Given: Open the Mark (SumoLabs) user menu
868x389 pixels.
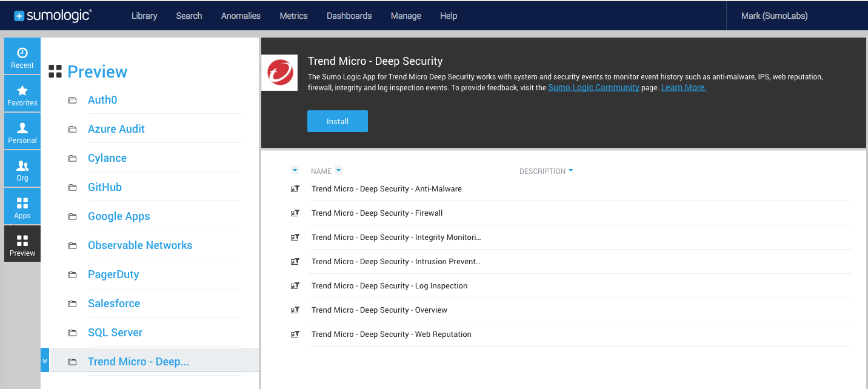Looking at the screenshot, I should (x=775, y=16).
